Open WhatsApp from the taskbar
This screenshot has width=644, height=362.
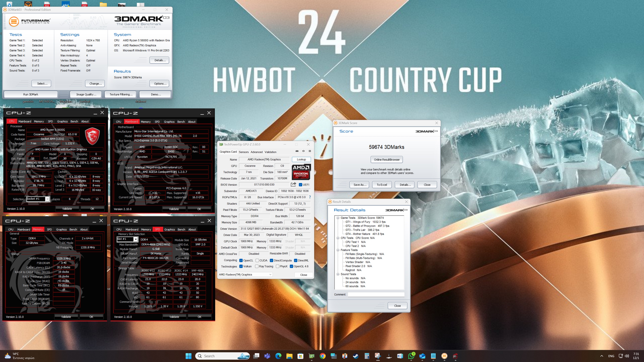[x=411, y=356]
